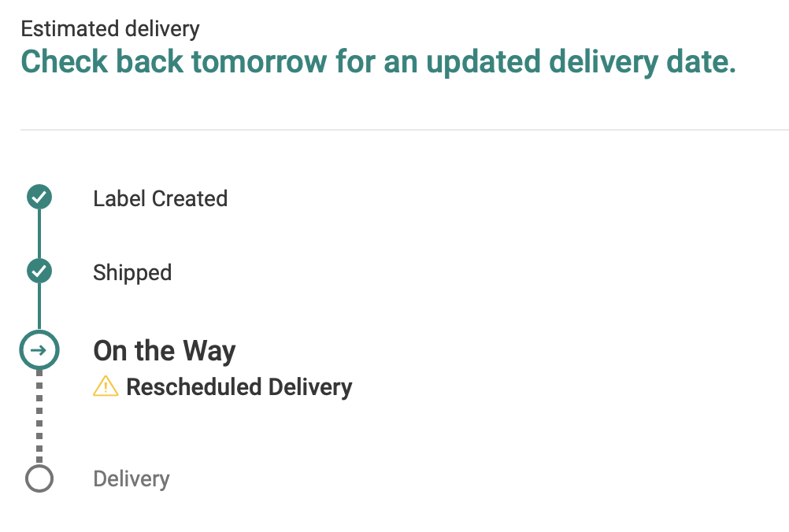Click solid line between Shipped and On the Way

pos(39,308)
